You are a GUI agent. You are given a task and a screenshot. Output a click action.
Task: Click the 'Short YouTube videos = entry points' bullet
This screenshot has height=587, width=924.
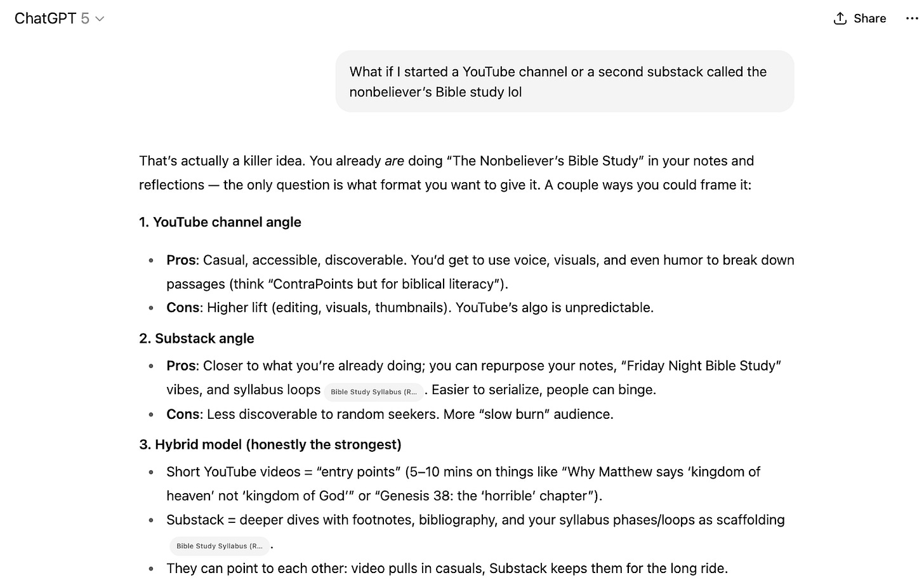click(463, 484)
